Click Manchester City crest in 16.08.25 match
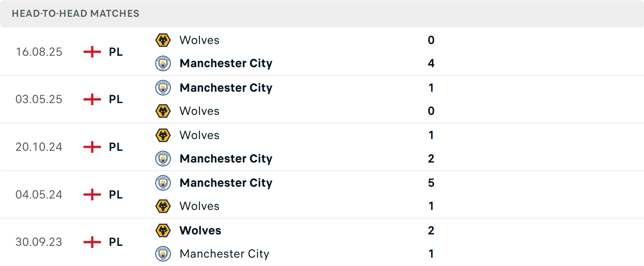This screenshot has height=266, width=644. pyautogui.click(x=163, y=63)
